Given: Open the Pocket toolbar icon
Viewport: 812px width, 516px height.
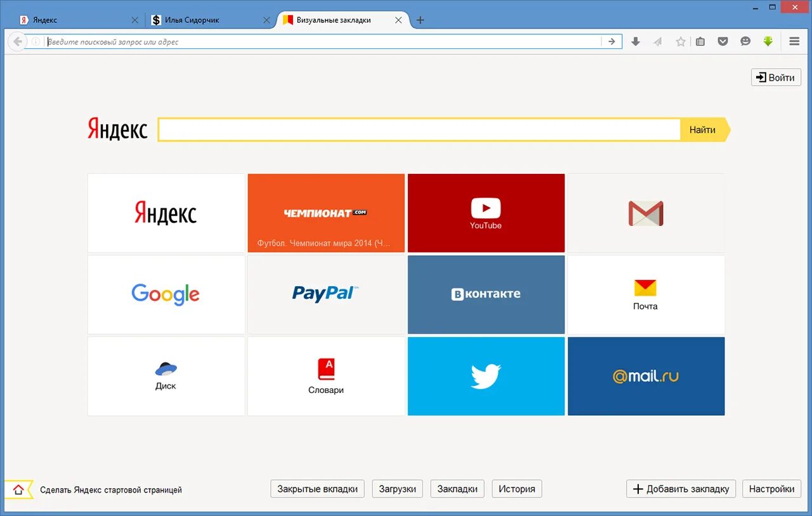Looking at the screenshot, I should click(x=723, y=42).
